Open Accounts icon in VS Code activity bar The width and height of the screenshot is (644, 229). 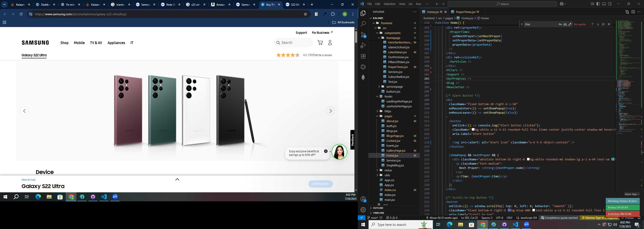tap(363, 199)
